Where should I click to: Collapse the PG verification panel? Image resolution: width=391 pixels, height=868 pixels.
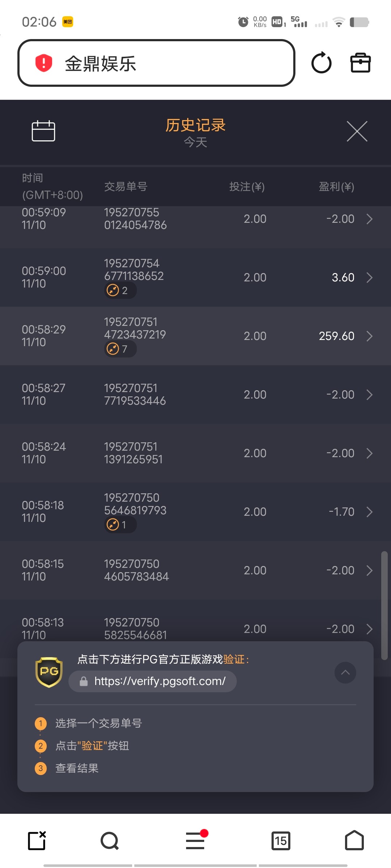(345, 673)
